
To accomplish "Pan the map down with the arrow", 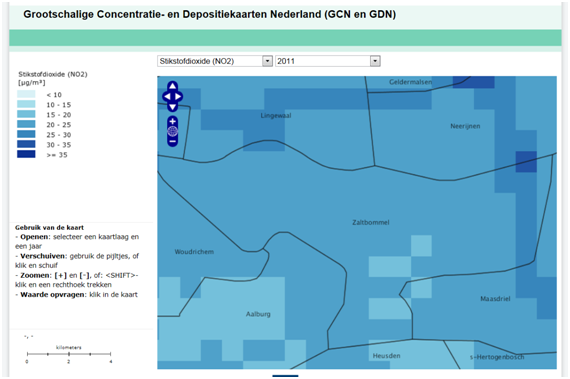I will pyautogui.click(x=173, y=107).
